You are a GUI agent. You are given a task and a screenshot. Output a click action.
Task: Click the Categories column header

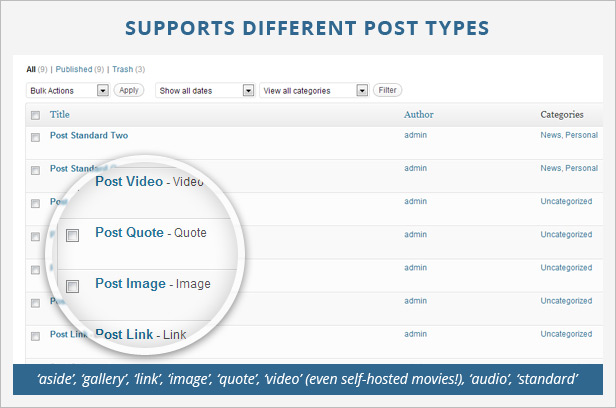562,115
